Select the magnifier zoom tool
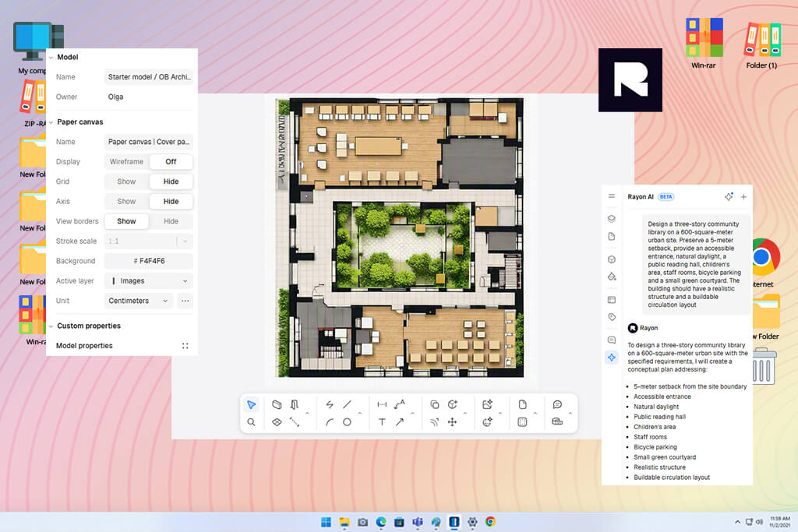 tap(252, 422)
